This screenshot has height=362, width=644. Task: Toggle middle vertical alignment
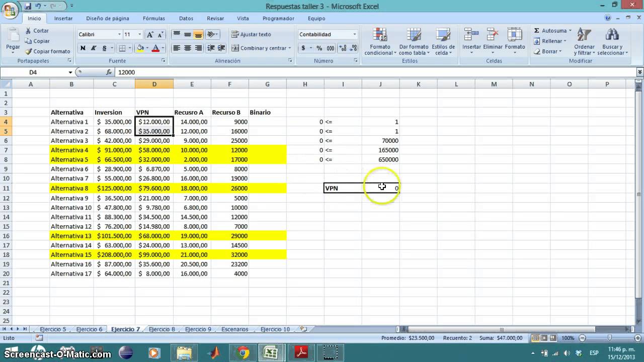point(187,34)
